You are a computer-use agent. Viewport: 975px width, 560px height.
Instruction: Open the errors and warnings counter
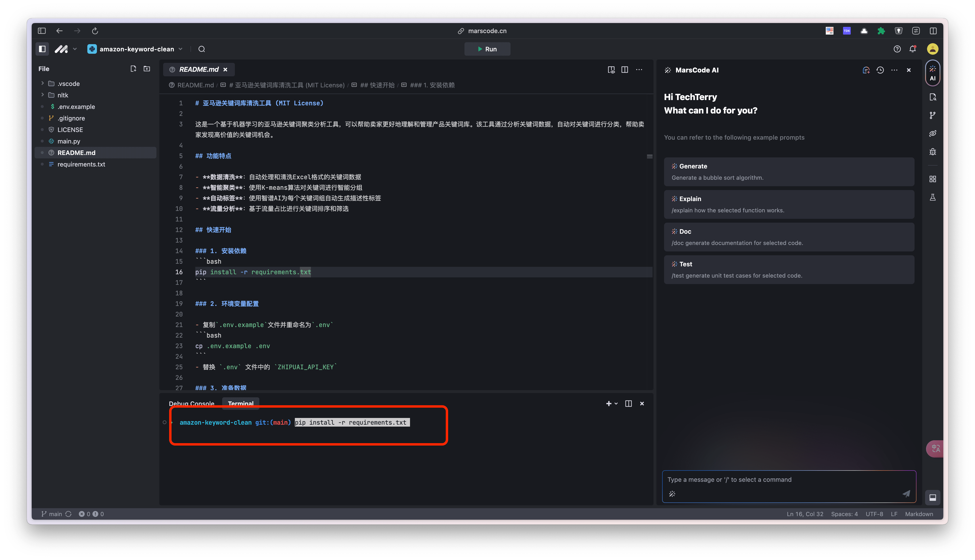pos(91,514)
